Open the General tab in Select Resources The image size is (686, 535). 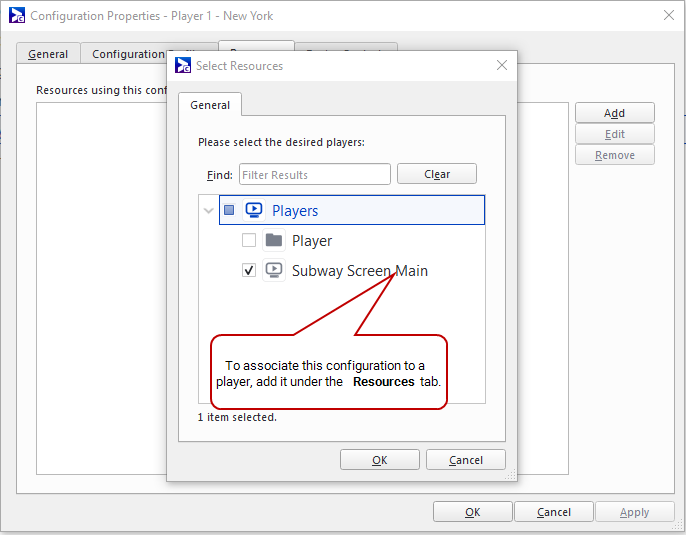click(210, 105)
